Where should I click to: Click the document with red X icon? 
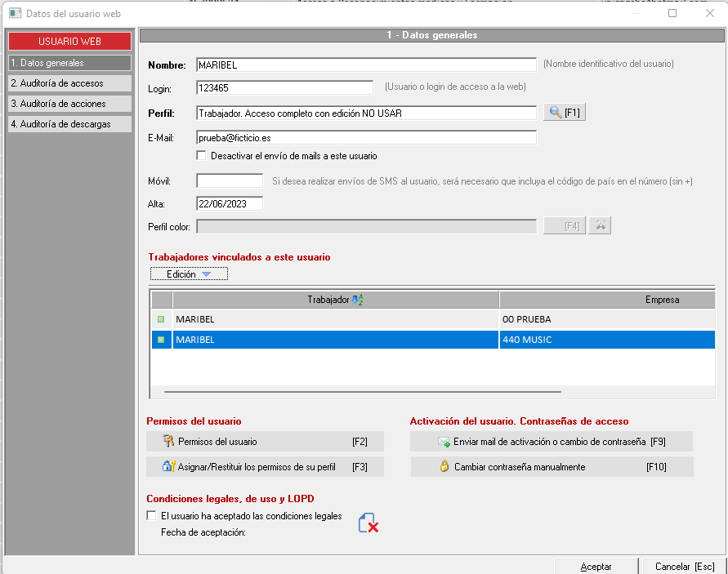pyautogui.click(x=368, y=523)
